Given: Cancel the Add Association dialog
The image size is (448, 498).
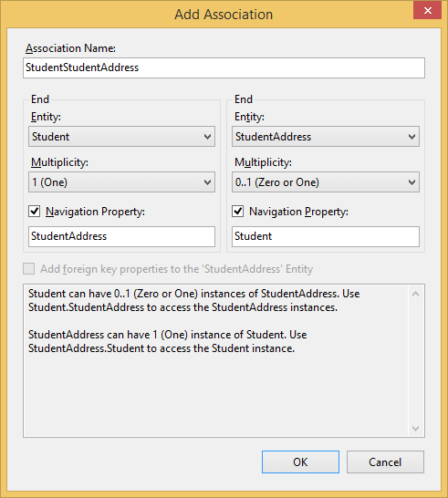Looking at the screenshot, I should point(385,462).
